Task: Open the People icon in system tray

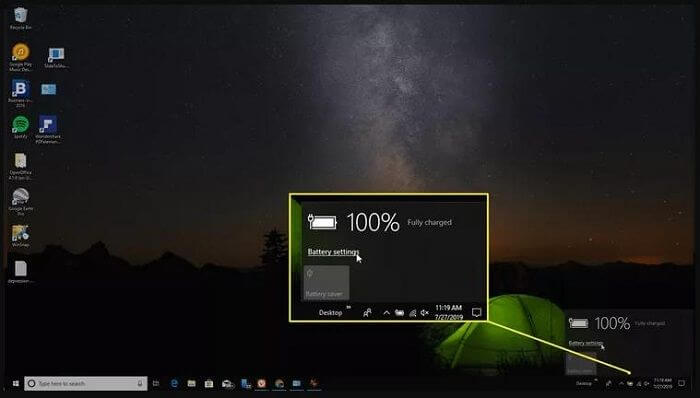Action: click(x=608, y=383)
